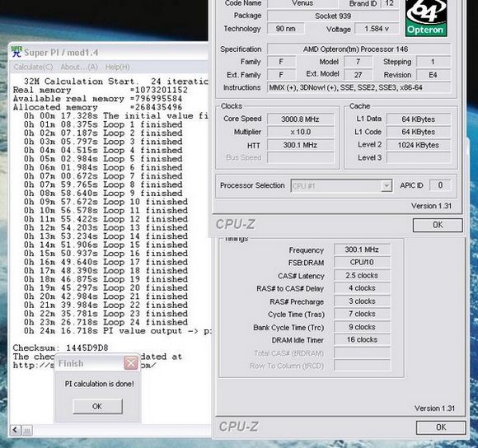Click the Cycle Time (Tras) 7 clocks
The width and height of the screenshot is (478, 448).
click(x=362, y=314)
